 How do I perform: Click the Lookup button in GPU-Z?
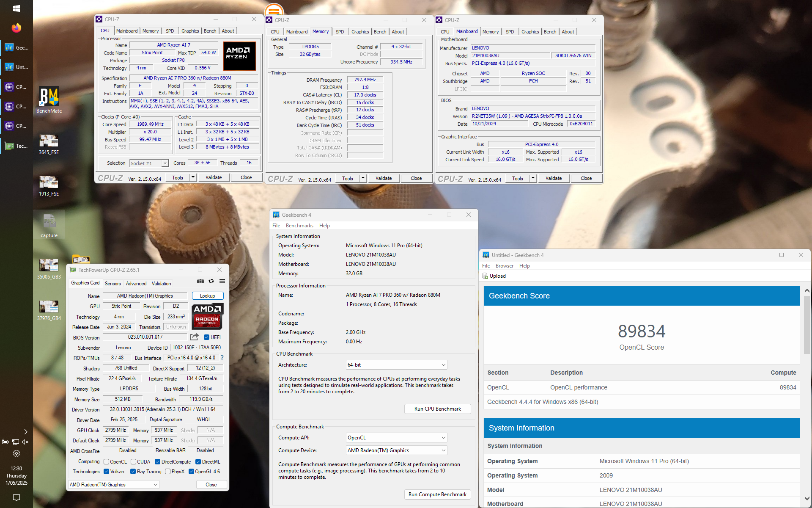207,296
